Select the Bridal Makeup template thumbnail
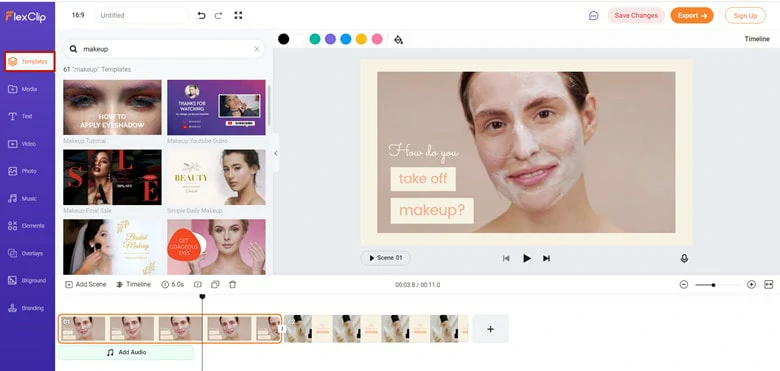This screenshot has width=780, height=371. coord(112,247)
